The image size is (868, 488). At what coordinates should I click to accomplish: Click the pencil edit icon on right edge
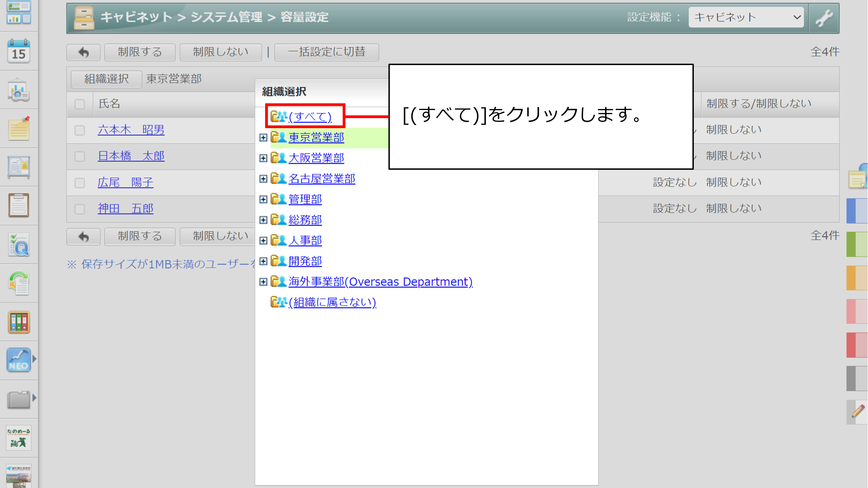point(858,411)
